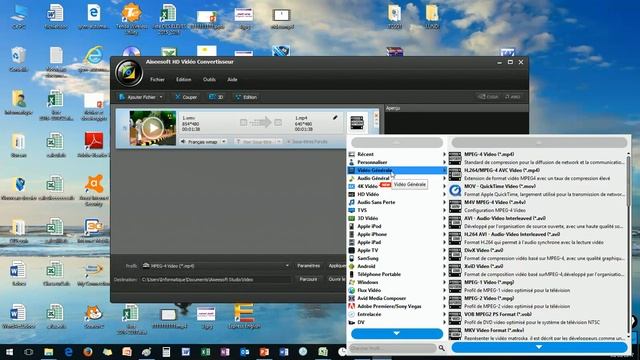Open the Outils menu
640x360 pixels.
click(209, 80)
